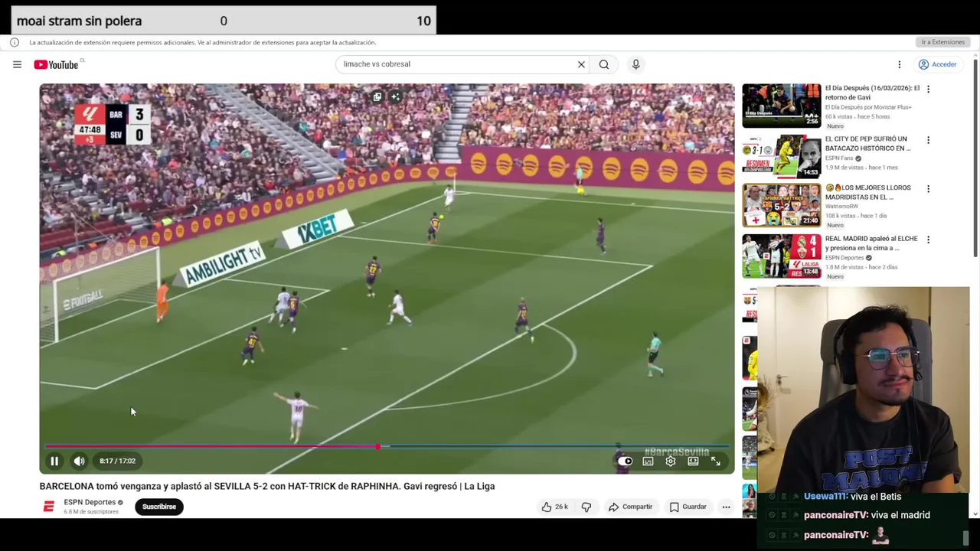Click the 8:17 / 17:02 time display

pos(117,461)
